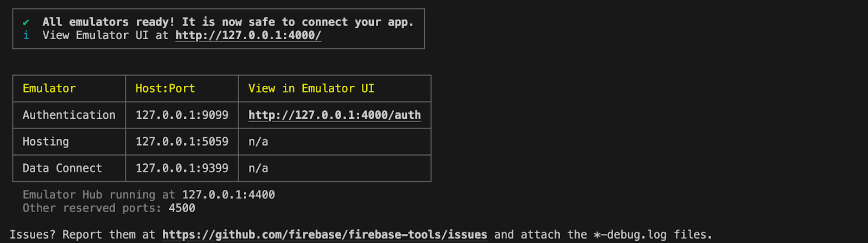Click the reserved port number 4500
The image size is (868, 243).
pyautogui.click(x=182, y=208)
